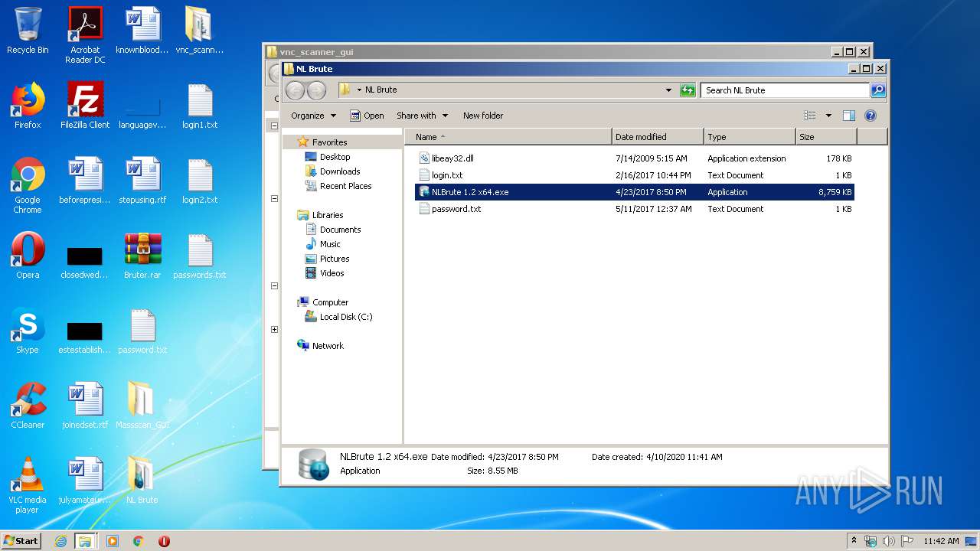
Task: Select NLBrute 1.2 x64.exe file
Action: coord(634,192)
